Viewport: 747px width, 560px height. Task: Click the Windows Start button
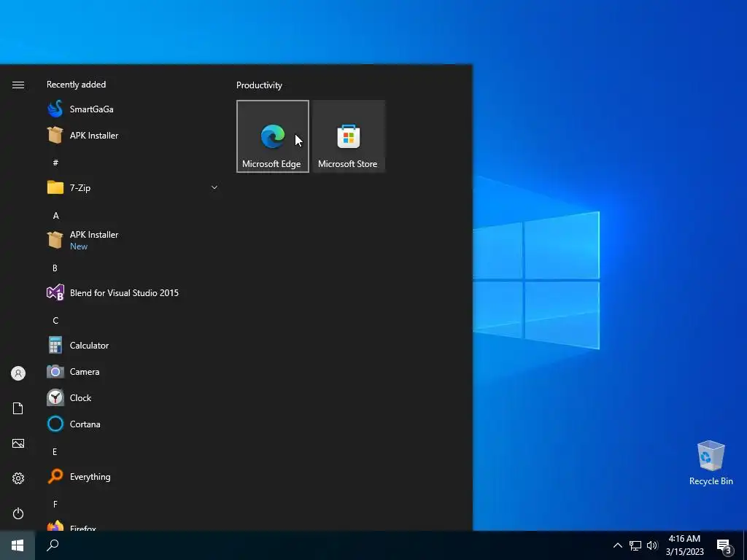point(18,545)
